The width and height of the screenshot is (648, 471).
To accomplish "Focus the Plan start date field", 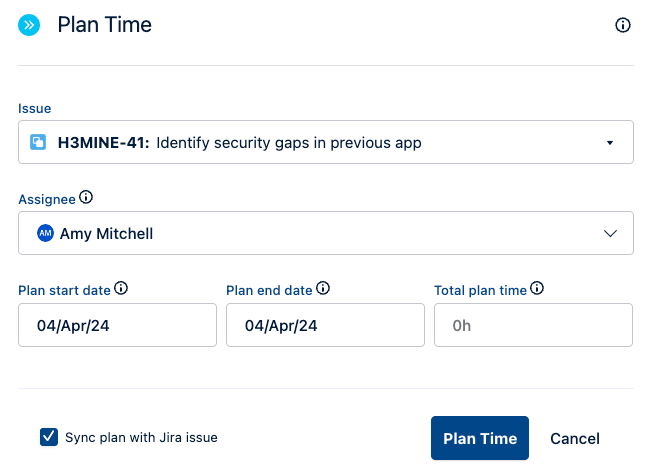I will (117, 325).
